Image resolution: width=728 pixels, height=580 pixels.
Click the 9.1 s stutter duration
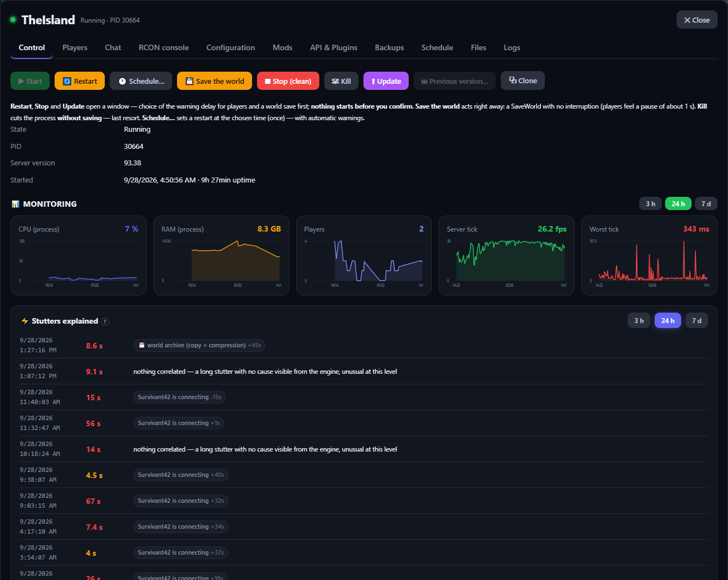click(94, 372)
